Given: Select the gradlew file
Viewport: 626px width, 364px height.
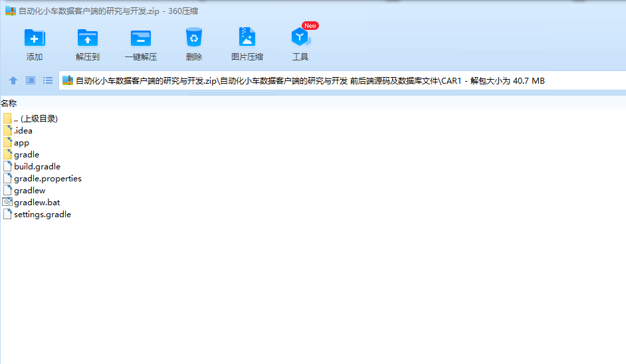Looking at the screenshot, I should coord(24,191).
